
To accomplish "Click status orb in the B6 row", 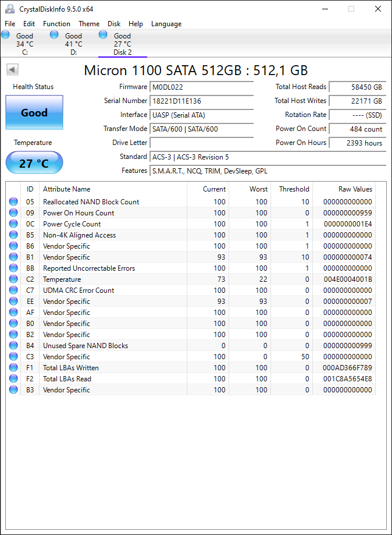I will coord(13,246).
